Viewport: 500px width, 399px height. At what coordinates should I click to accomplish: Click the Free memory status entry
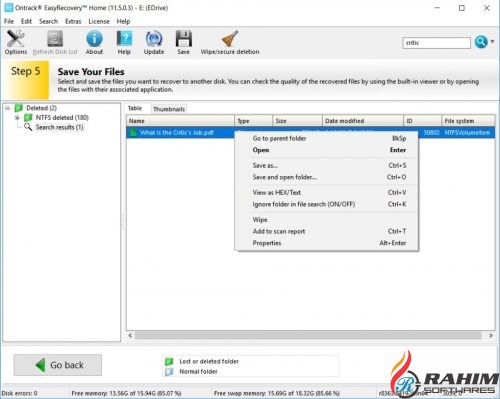pyautogui.click(x=126, y=393)
